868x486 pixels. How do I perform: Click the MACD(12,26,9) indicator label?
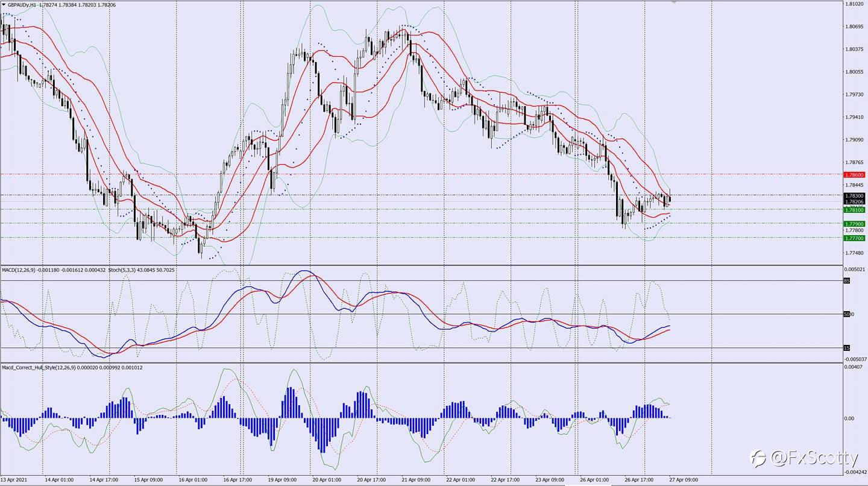click(18, 270)
